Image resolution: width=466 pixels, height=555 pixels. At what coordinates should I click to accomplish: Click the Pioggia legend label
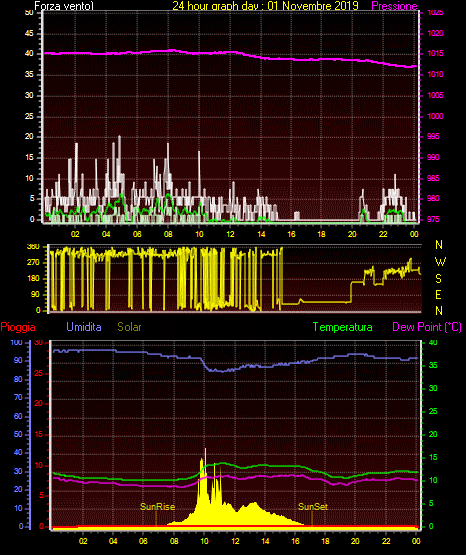pos(18,327)
